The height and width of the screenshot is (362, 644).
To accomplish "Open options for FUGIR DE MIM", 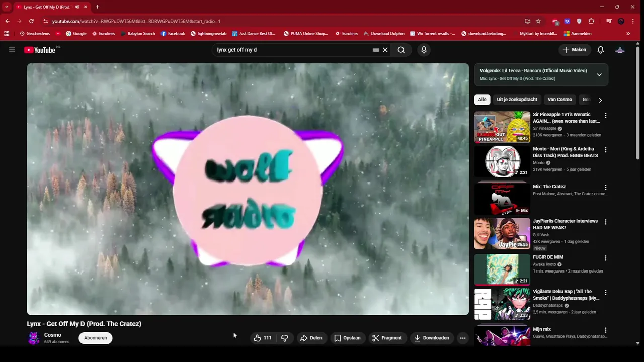I will pos(605,258).
